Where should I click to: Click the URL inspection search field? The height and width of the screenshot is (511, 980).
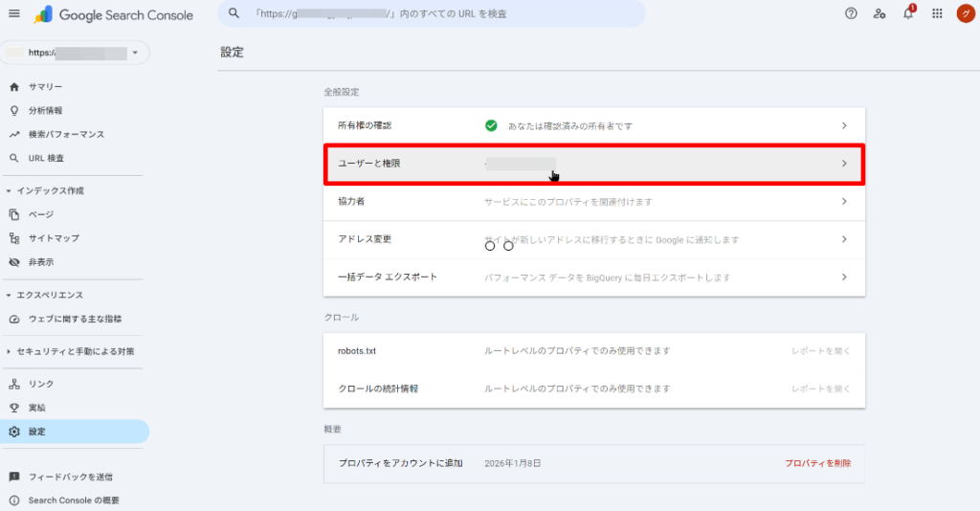coord(432,13)
